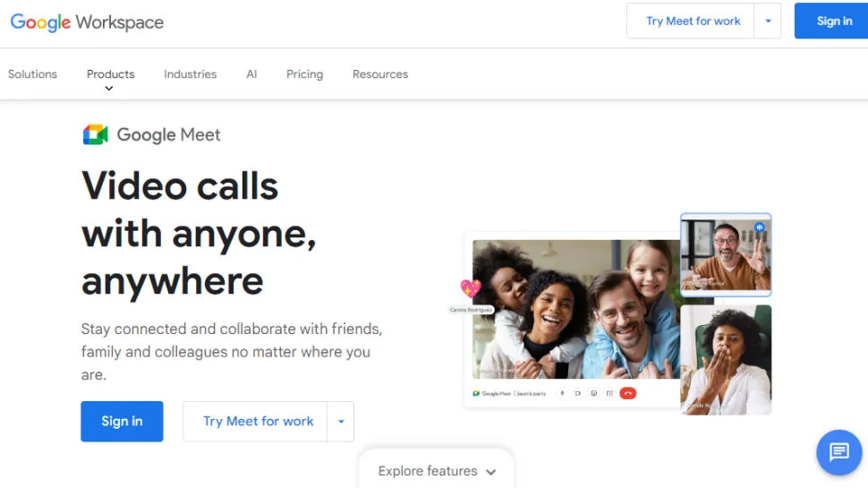Open the Resources menu
Image resolution: width=868 pixels, height=488 pixels.
pos(380,74)
